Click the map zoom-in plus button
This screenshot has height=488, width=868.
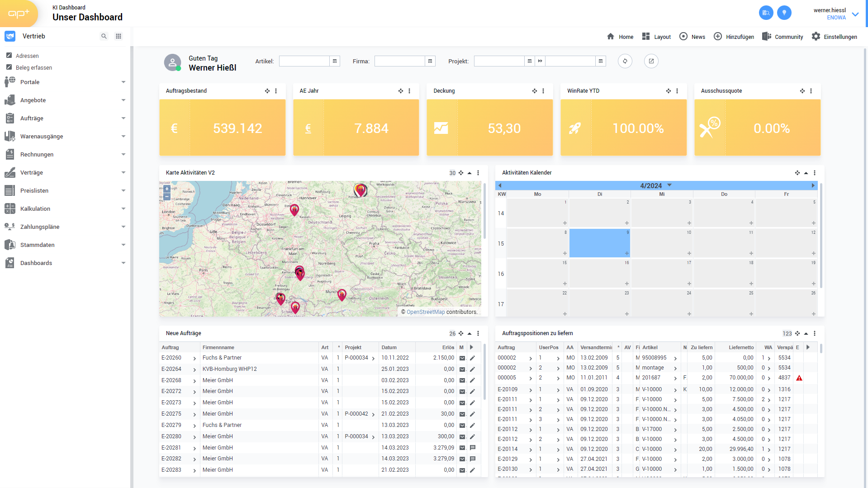click(x=167, y=189)
